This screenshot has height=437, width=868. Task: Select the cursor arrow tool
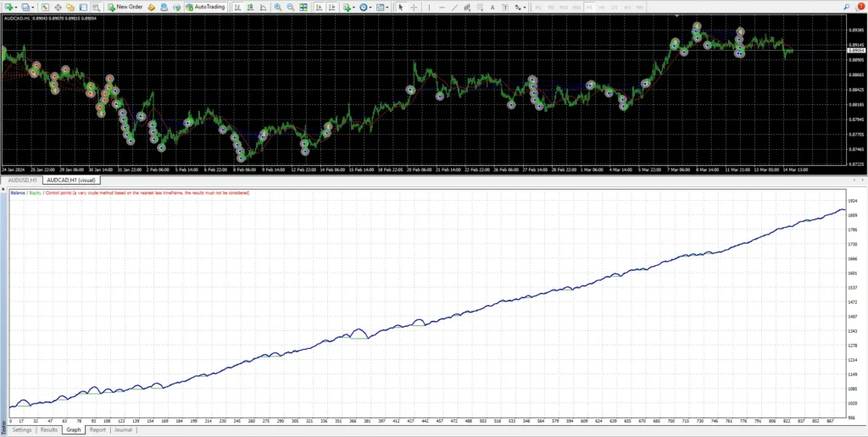(401, 7)
